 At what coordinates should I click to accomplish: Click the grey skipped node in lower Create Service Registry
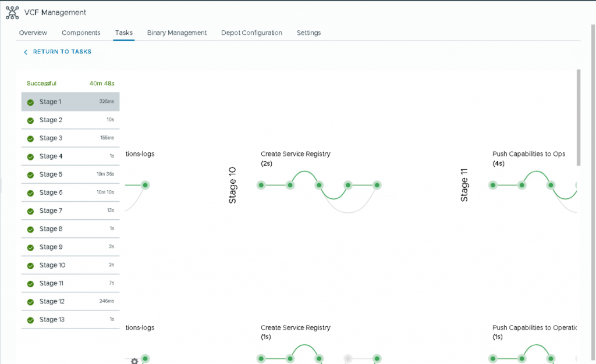point(348,359)
